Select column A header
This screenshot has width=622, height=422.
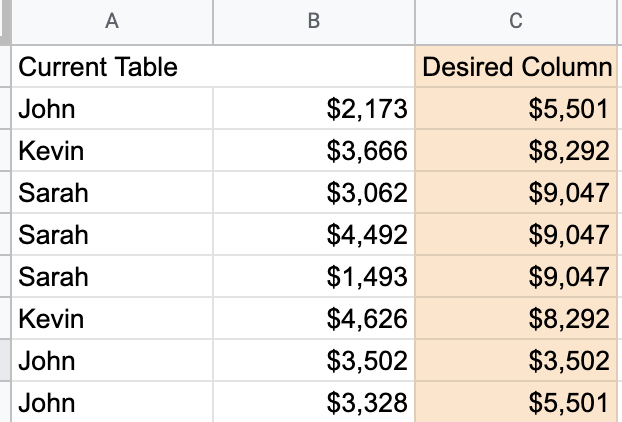112,22
